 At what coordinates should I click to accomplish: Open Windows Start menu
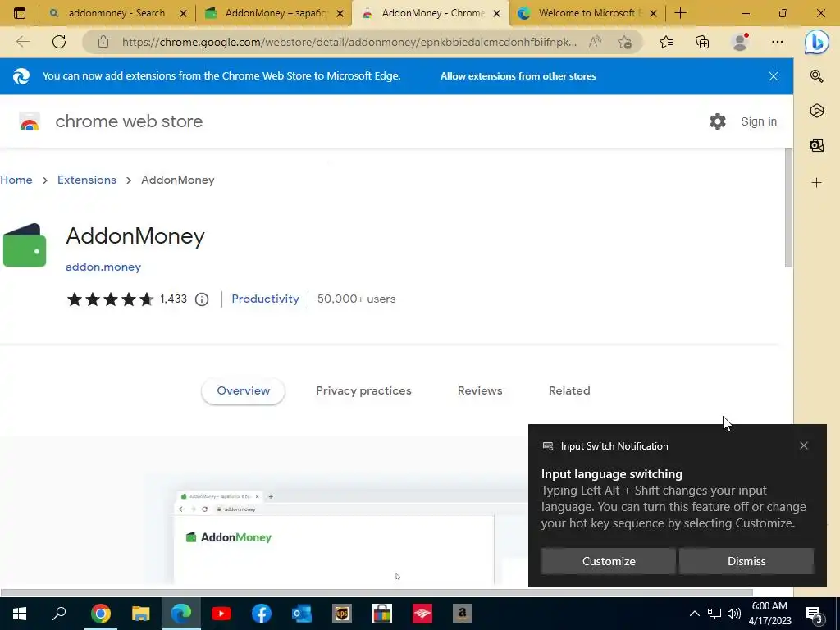(x=20, y=614)
